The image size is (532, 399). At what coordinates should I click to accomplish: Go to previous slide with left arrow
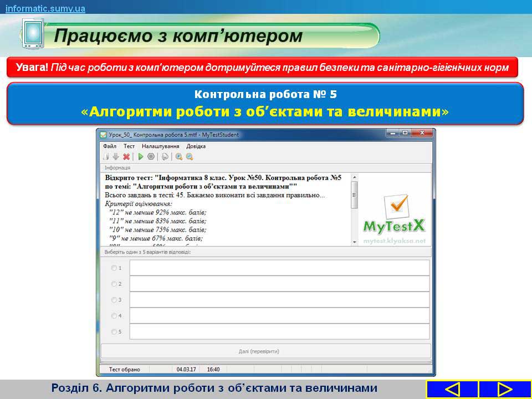pyautogui.click(x=452, y=389)
